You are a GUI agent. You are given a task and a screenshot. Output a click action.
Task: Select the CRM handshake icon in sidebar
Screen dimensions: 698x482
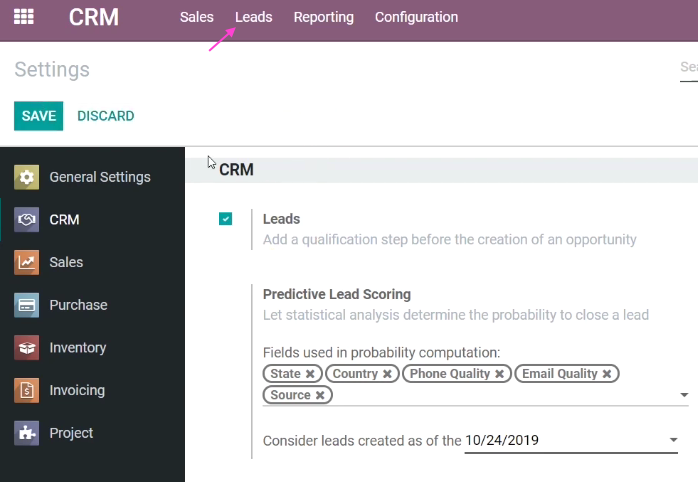(x=26, y=219)
